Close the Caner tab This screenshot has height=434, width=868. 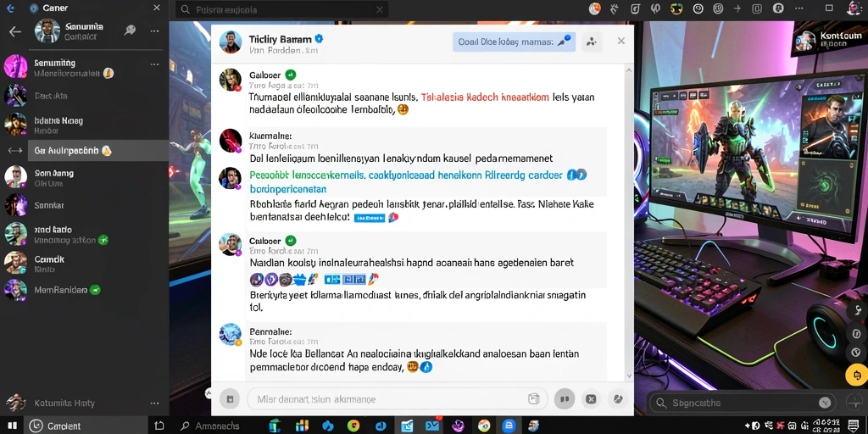tap(157, 8)
